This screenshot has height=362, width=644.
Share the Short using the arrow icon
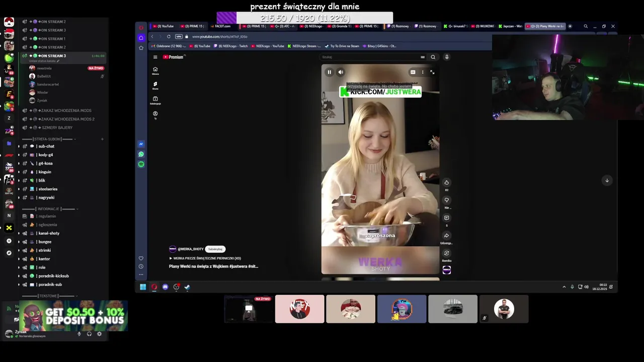(x=446, y=235)
